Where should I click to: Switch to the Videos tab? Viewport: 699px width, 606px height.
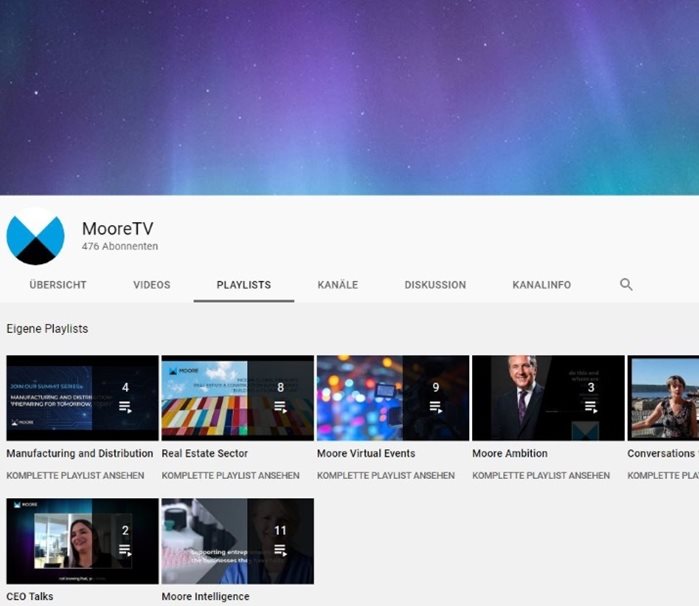[152, 284]
